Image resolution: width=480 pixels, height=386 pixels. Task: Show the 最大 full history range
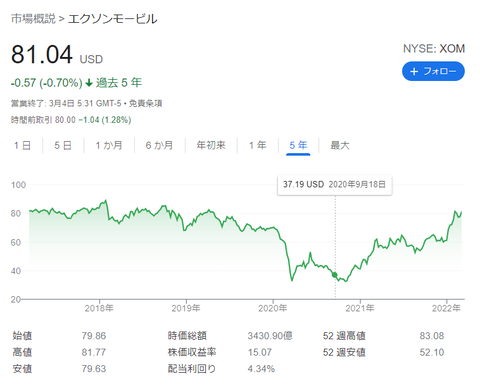click(340, 145)
